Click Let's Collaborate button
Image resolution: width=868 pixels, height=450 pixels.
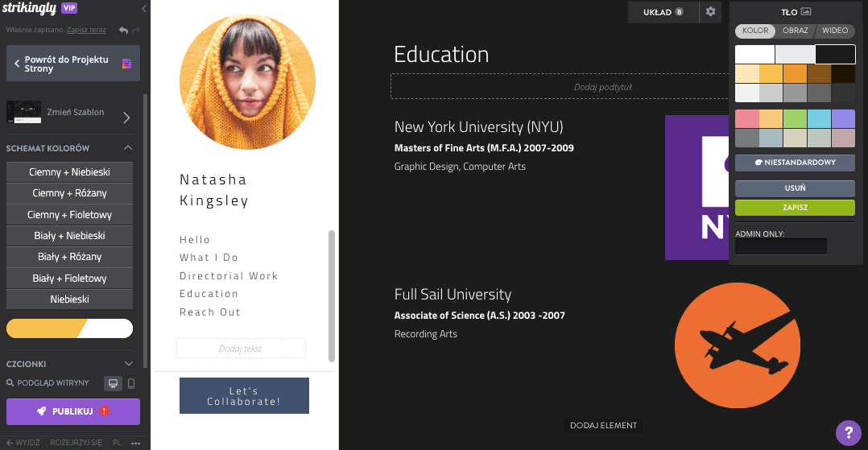coord(244,396)
